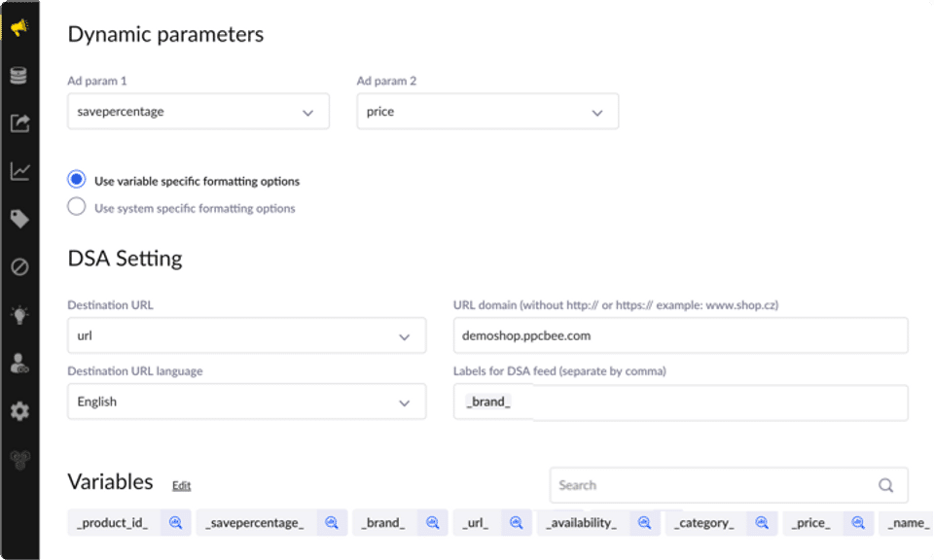Click the Destination URL label
Viewport: 934px width, 560px height.
(110, 304)
